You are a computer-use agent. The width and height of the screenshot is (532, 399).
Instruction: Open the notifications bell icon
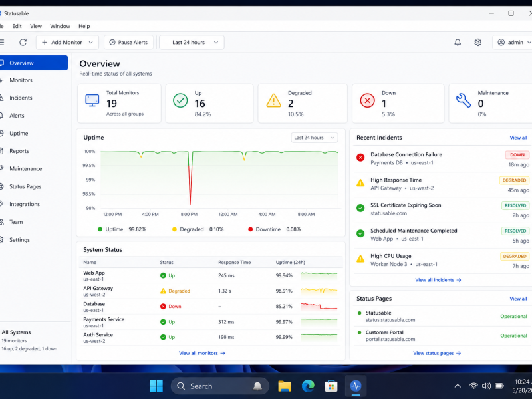click(x=458, y=42)
